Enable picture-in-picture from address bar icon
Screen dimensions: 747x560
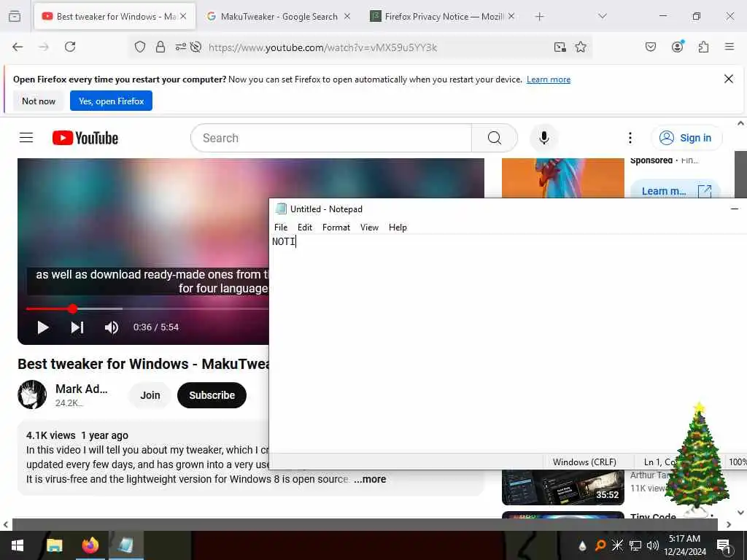[560, 47]
